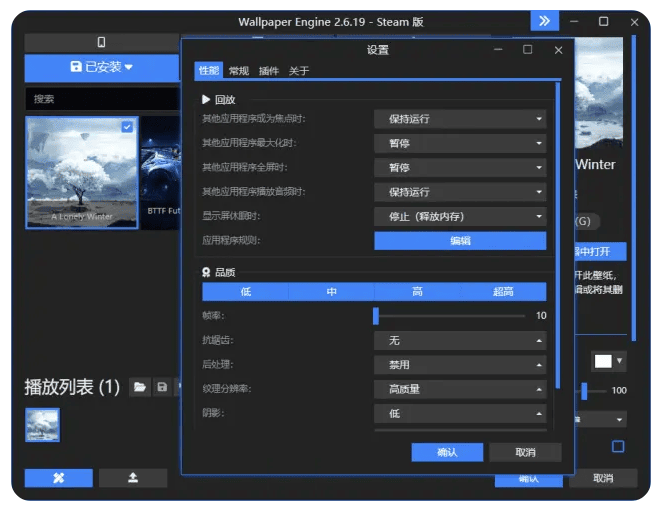Switch to the 常规 general tab
The width and height of the screenshot is (665, 510).
pyautogui.click(x=239, y=71)
